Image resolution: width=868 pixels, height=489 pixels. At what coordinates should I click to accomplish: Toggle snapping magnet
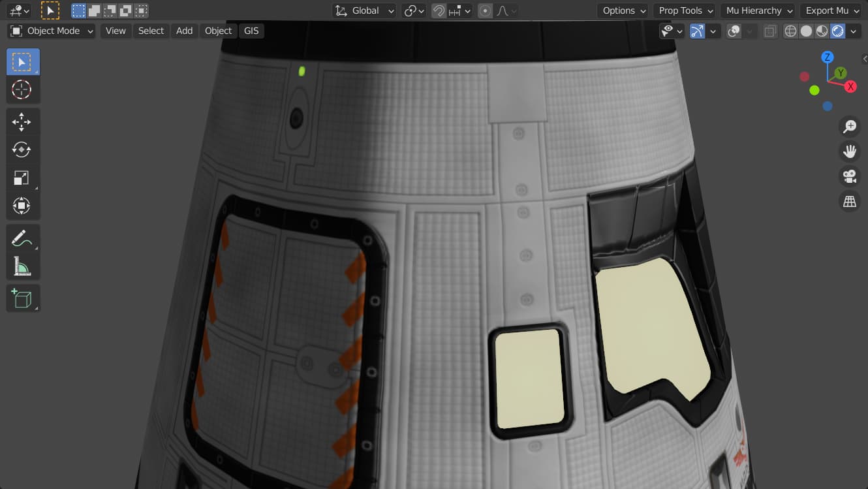pyautogui.click(x=439, y=10)
